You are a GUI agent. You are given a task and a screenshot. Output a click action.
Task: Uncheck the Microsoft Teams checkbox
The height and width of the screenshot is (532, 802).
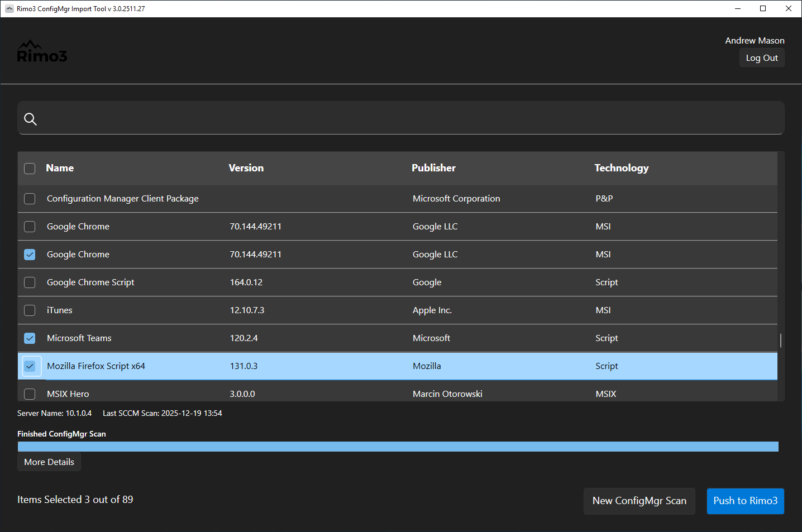pyautogui.click(x=30, y=338)
